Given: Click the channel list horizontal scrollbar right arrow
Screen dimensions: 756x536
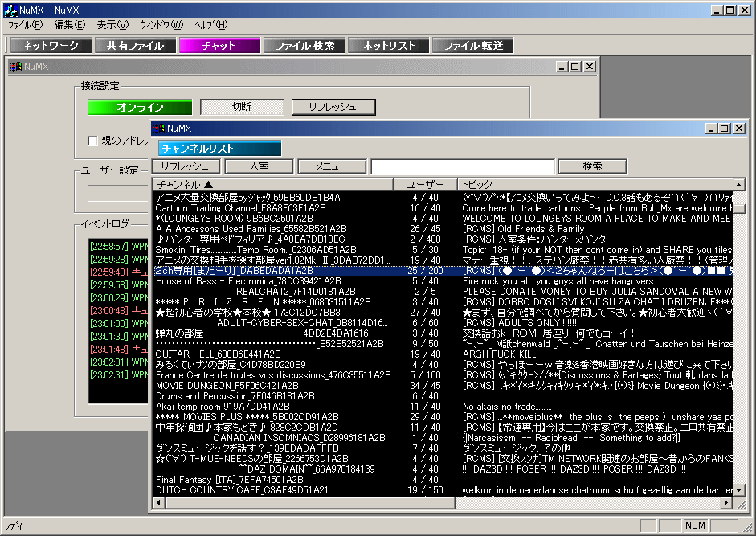Looking at the screenshot, I should point(726,502).
